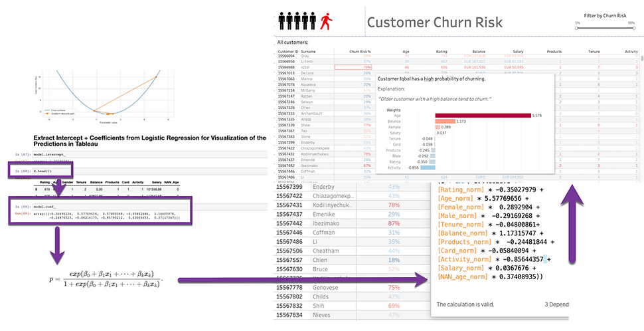Image resolution: width=644 pixels, height=331 pixels.
Task: Select the Shih row with 69% risk
Action: [353, 306]
